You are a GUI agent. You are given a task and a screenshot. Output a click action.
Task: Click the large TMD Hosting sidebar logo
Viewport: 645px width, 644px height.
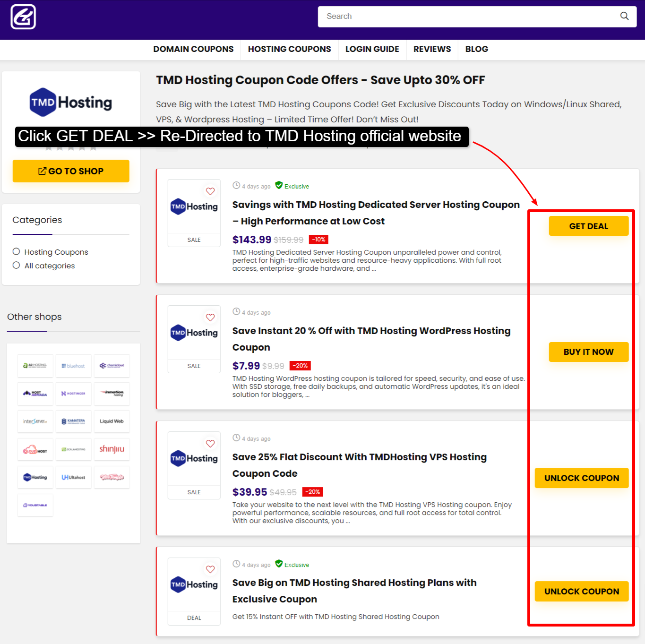(x=71, y=102)
